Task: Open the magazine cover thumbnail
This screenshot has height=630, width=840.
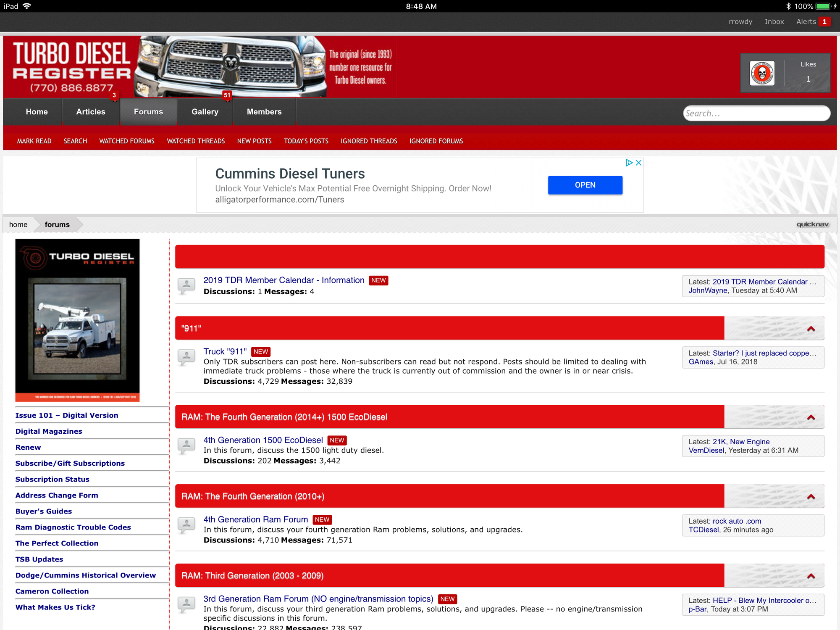Action: tap(77, 320)
